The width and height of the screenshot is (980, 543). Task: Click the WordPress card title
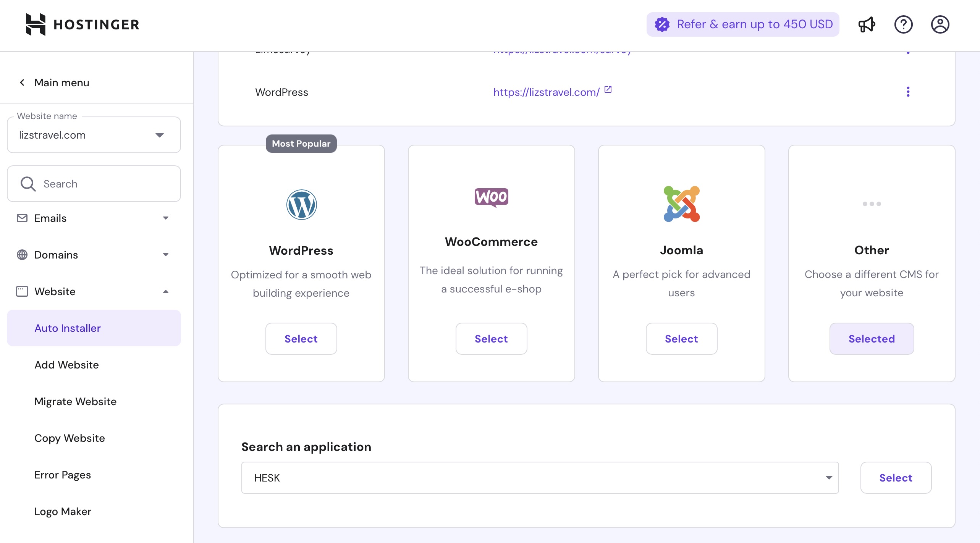pyautogui.click(x=301, y=250)
